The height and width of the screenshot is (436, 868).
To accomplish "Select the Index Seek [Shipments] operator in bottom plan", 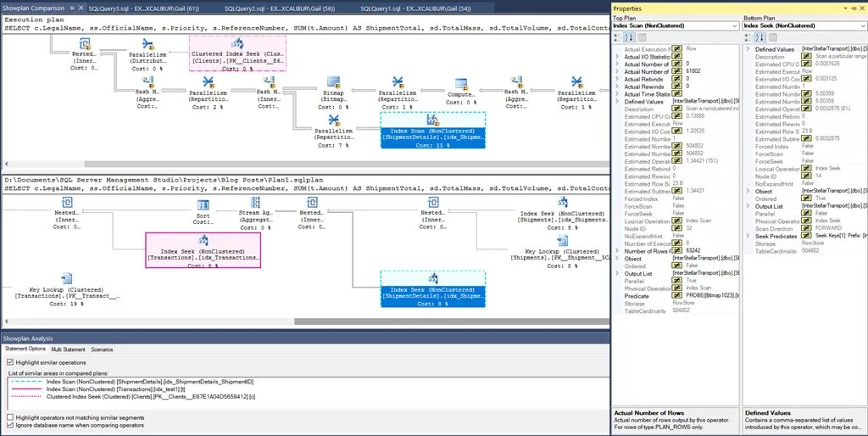I will click(x=563, y=213).
